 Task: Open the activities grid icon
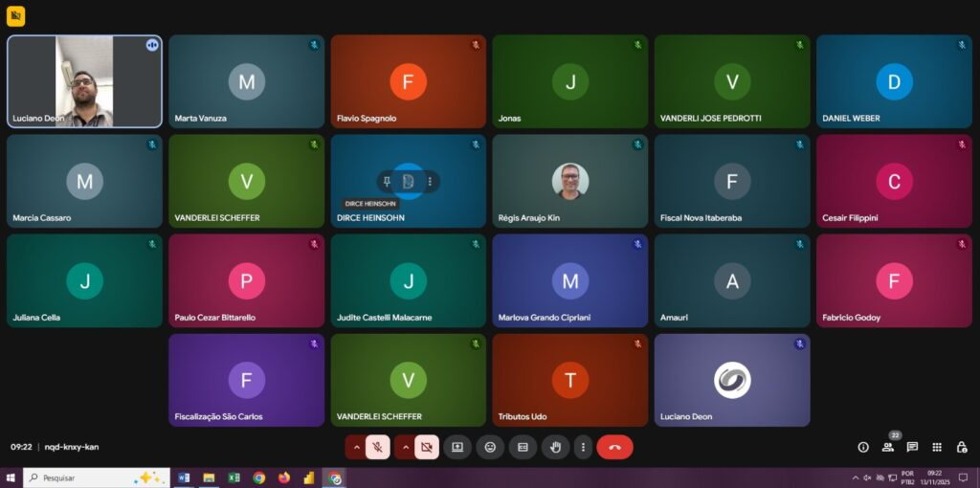(937, 447)
